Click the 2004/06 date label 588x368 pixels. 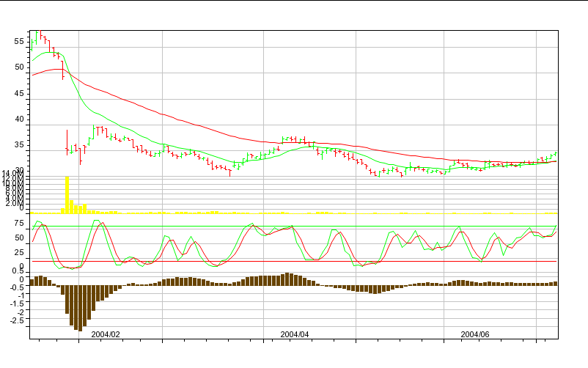click(475, 334)
